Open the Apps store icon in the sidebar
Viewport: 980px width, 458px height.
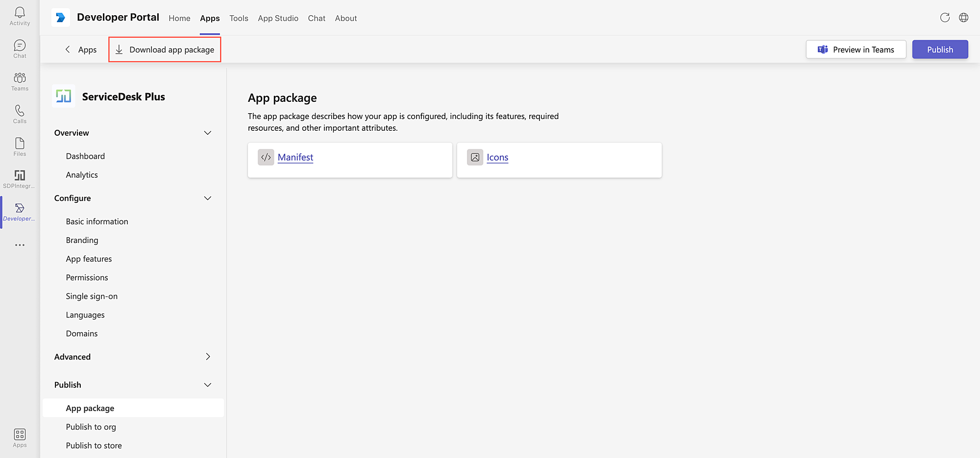(x=20, y=437)
